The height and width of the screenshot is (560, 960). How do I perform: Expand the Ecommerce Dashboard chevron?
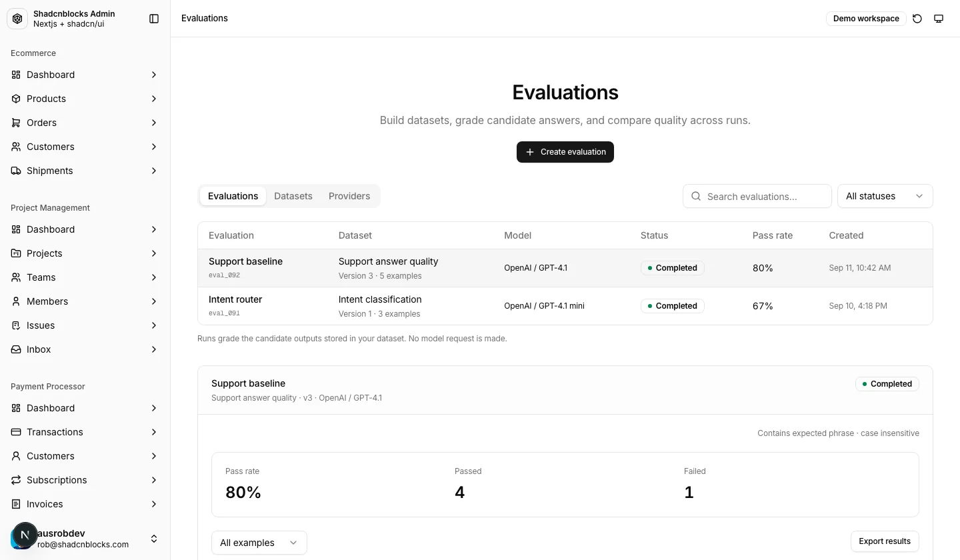click(x=154, y=75)
